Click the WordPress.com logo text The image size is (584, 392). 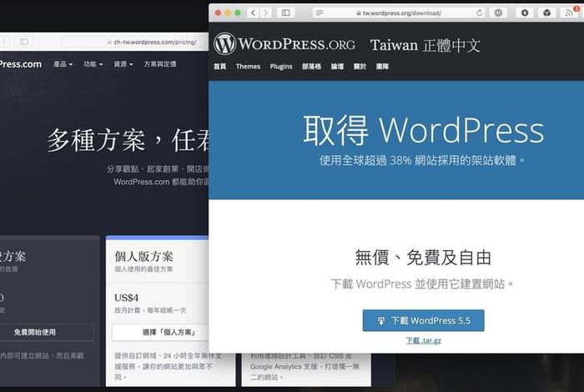pos(21,64)
